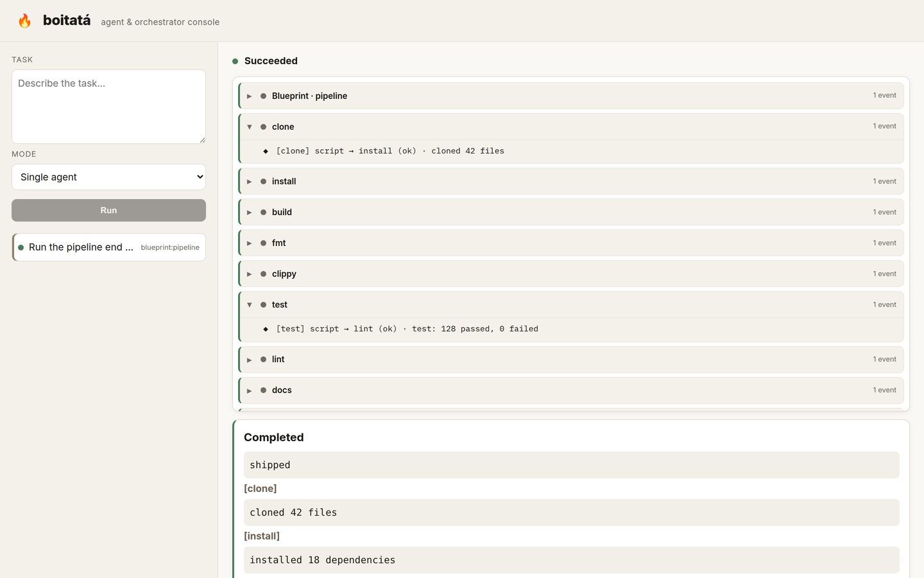This screenshot has width=924, height=578.
Task: Click the Blueprint pipeline row status dot
Action: click(263, 96)
